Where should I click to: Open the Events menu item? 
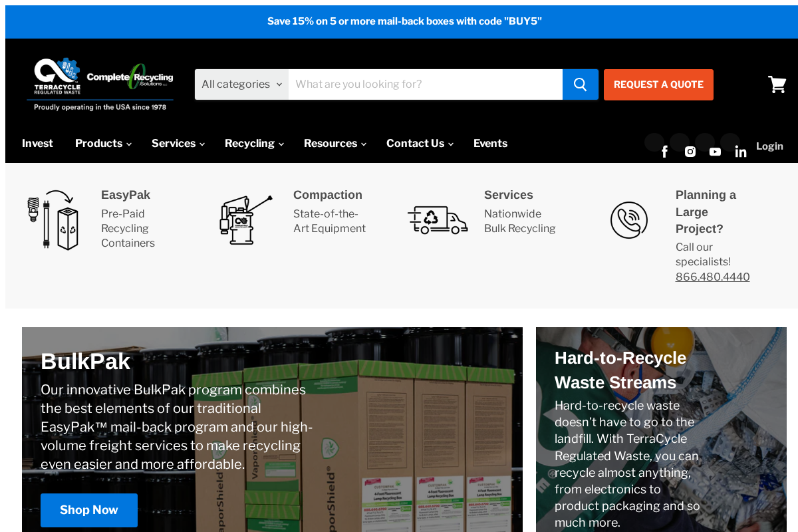pos(490,143)
